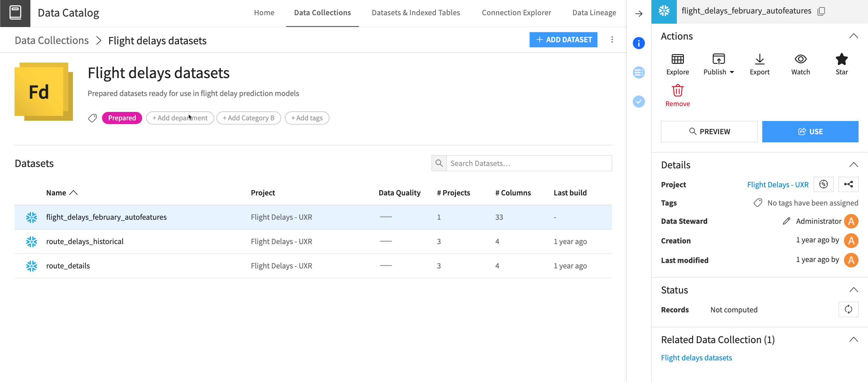This screenshot has width=868, height=382.
Task: Remove dataset from collection
Action: click(678, 96)
